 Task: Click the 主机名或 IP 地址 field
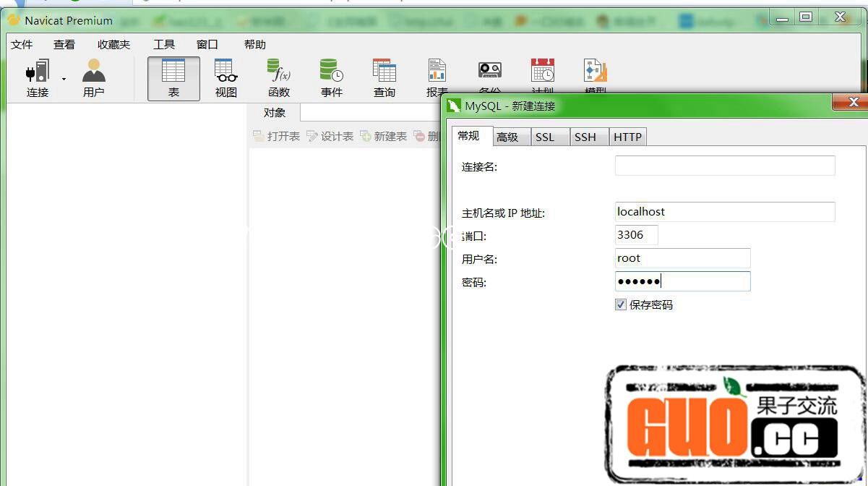point(724,212)
